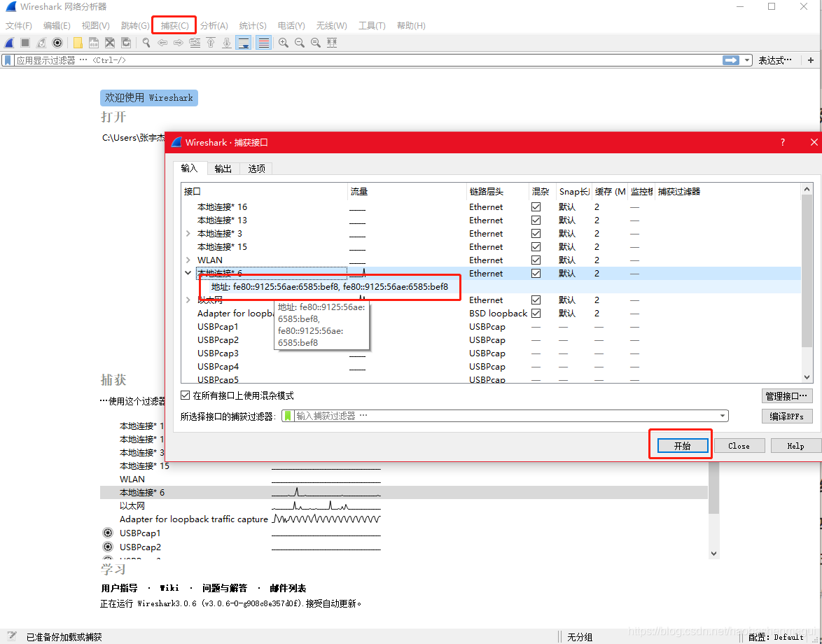Open capture filter history dropdown arrow
The image size is (822, 644).
723,416
